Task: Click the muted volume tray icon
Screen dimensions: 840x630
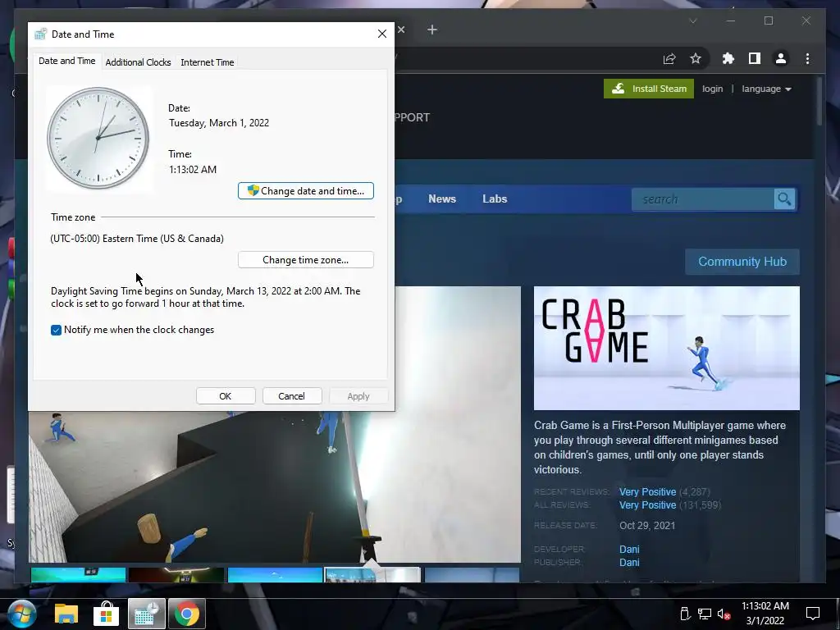Action: 724,614
